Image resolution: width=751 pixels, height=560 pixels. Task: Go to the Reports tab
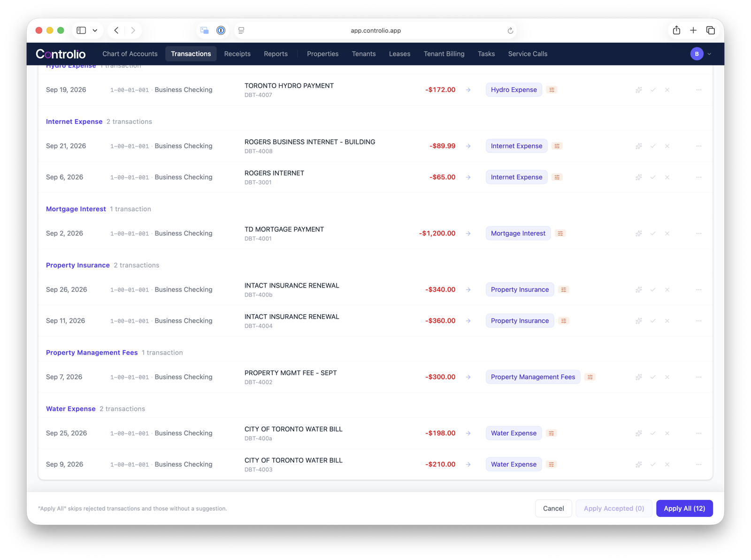tap(276, 54)
